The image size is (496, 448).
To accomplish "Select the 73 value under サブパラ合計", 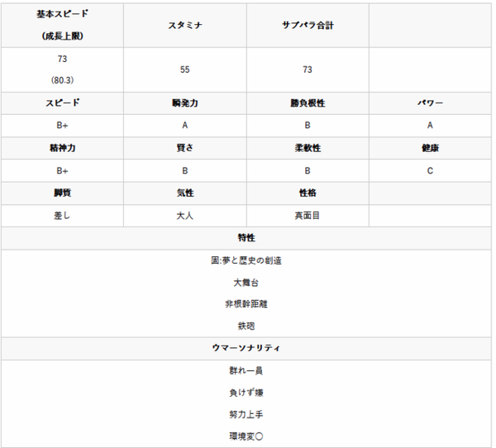I will 308,69.
